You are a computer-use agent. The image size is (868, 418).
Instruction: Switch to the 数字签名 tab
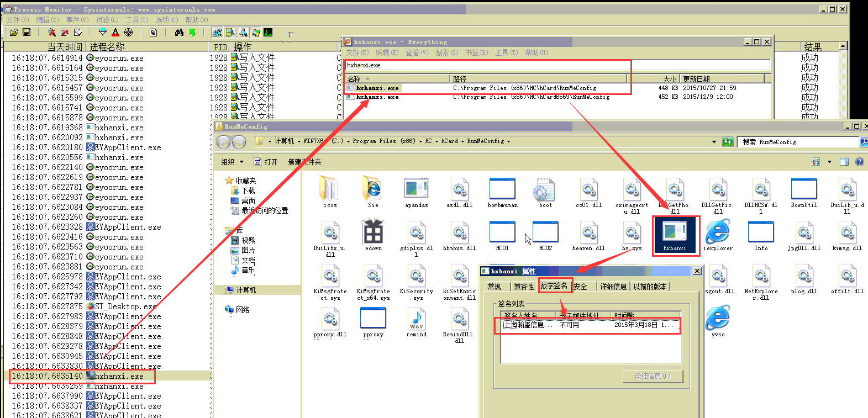click(554, 285)
